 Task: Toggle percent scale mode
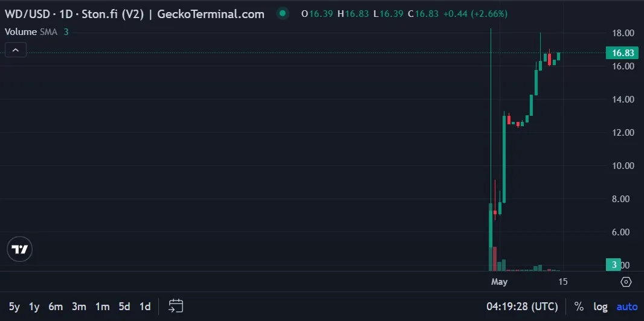pyautogui.click(x=579, y=306)
